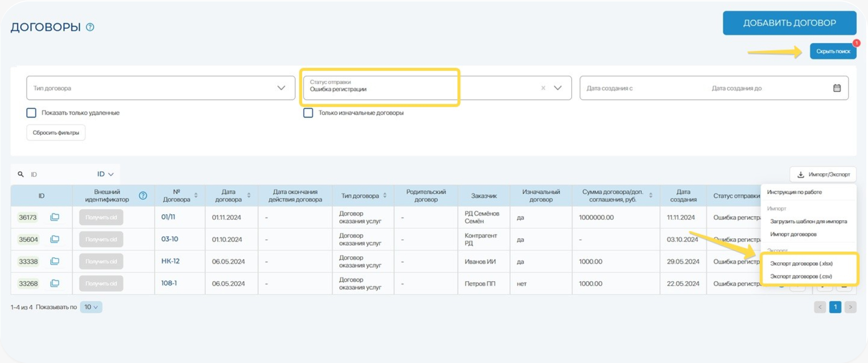Copy icon in row 36173
The image size is (868, 363).
point(55,217)
